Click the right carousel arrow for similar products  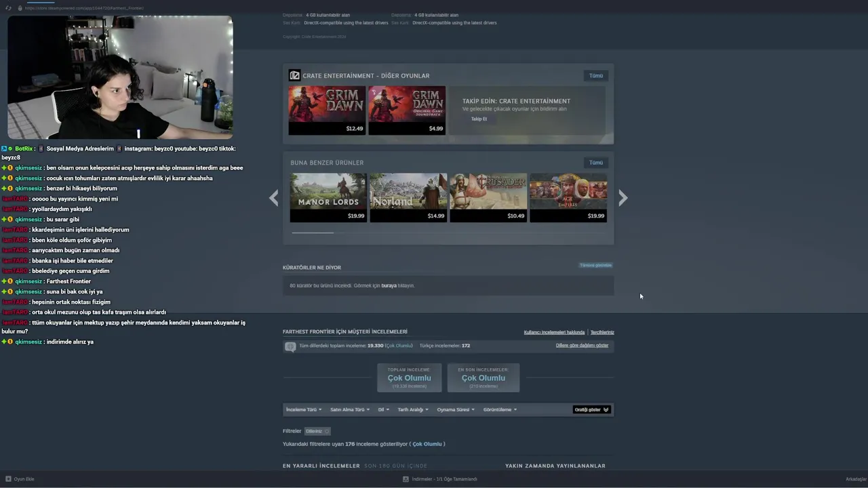click(x=623, y=197)
